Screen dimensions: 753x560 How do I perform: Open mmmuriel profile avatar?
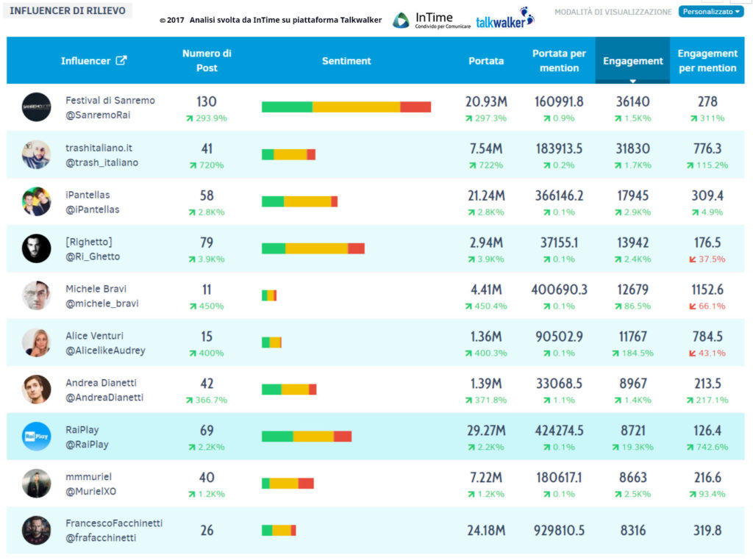(x=37, y=484)
